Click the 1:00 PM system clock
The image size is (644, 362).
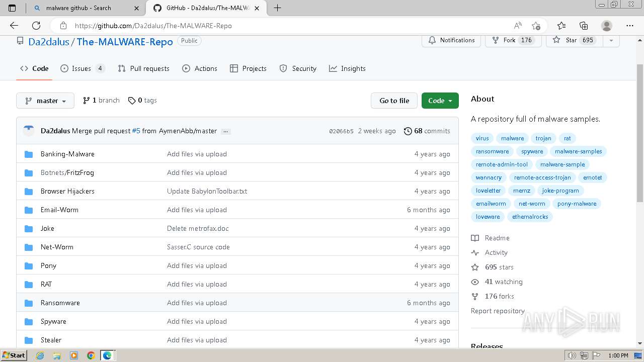click(618, 355)
